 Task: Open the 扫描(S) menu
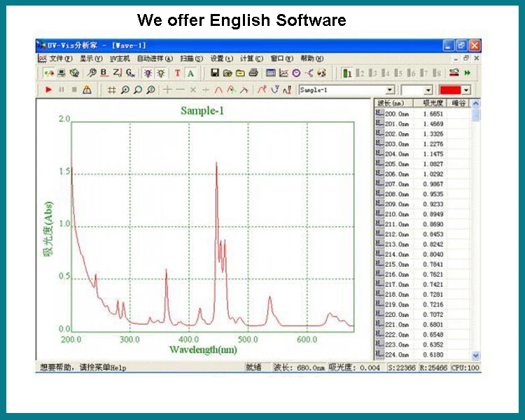point(191,59)
